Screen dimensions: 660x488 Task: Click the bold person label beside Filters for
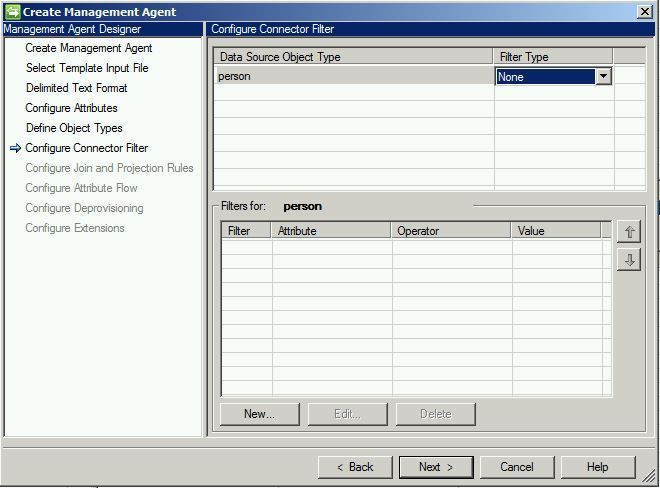tap(303, 206)
